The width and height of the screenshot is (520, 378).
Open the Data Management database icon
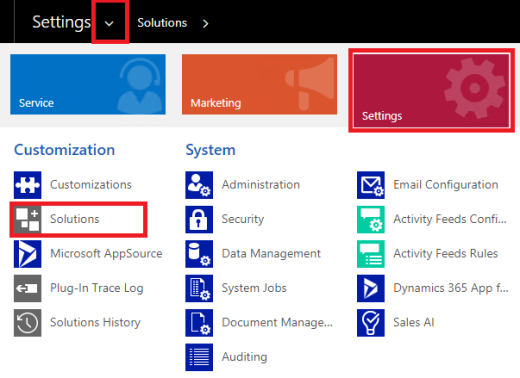(x=199, y=254)
